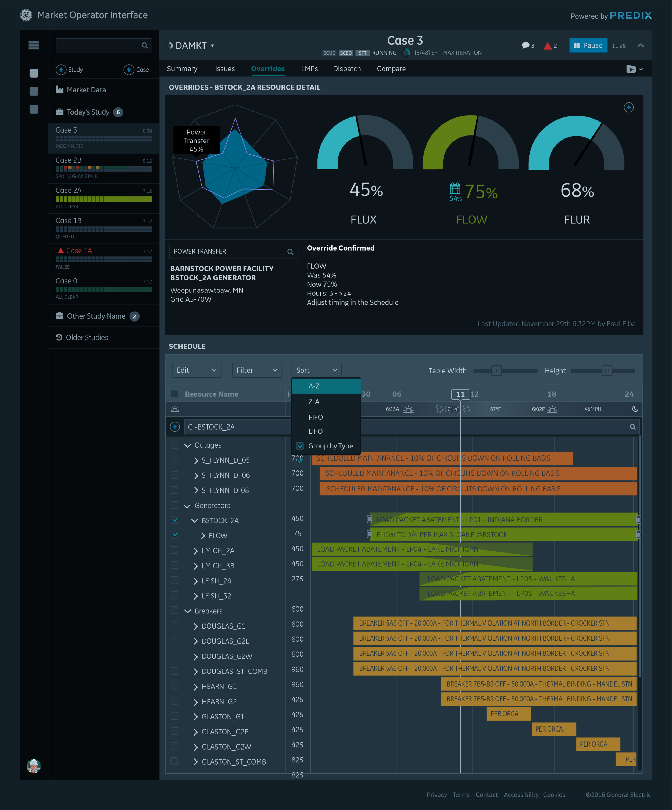Open the hamburger menu icon
The width and height of the screenshot is (672, 810).
pyautogui.click(x=34, y=45)
